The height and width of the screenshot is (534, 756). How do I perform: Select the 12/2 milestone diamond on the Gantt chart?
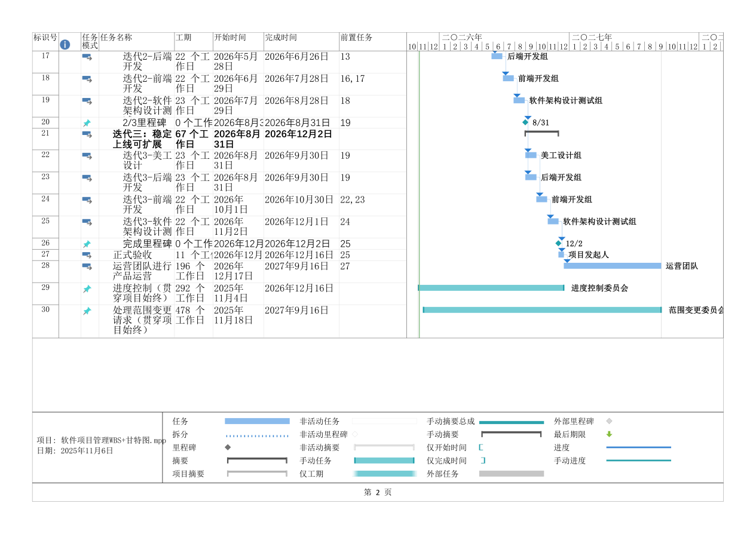(x=559, y=243)
